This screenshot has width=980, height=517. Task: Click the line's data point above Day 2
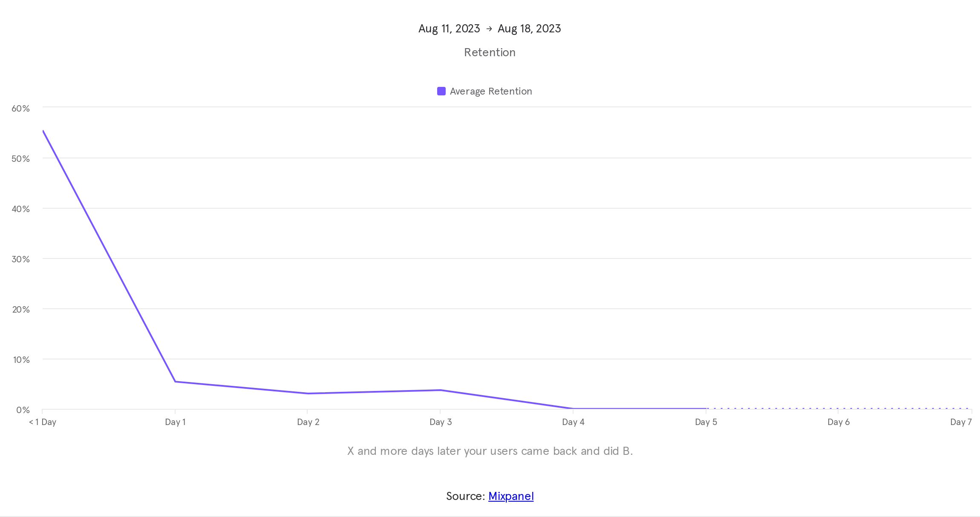308,393
